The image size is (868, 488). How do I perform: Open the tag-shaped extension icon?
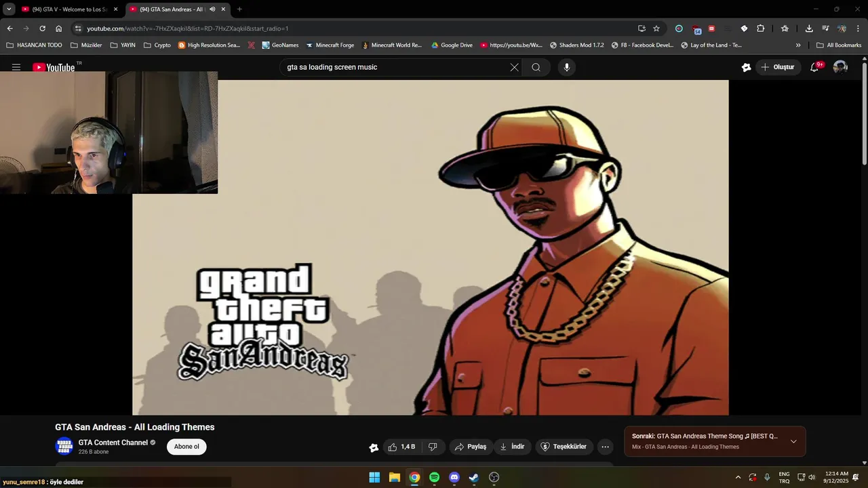pos(744,28)
